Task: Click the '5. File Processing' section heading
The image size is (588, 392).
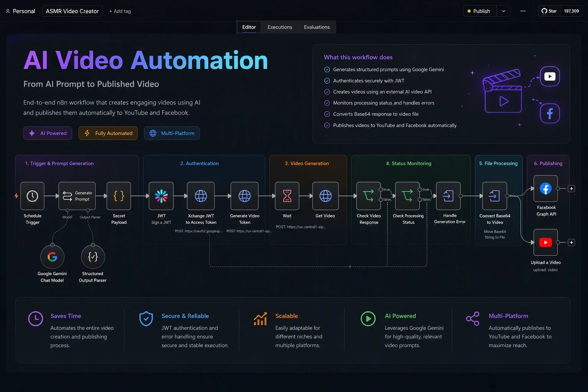Action: pos(498,163)
